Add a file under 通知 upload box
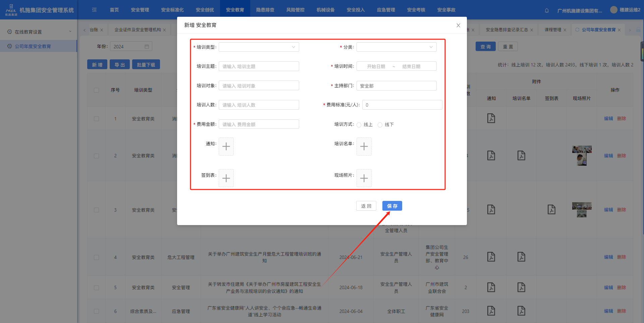This screenshot has width=644, height=323. point(226,147)
